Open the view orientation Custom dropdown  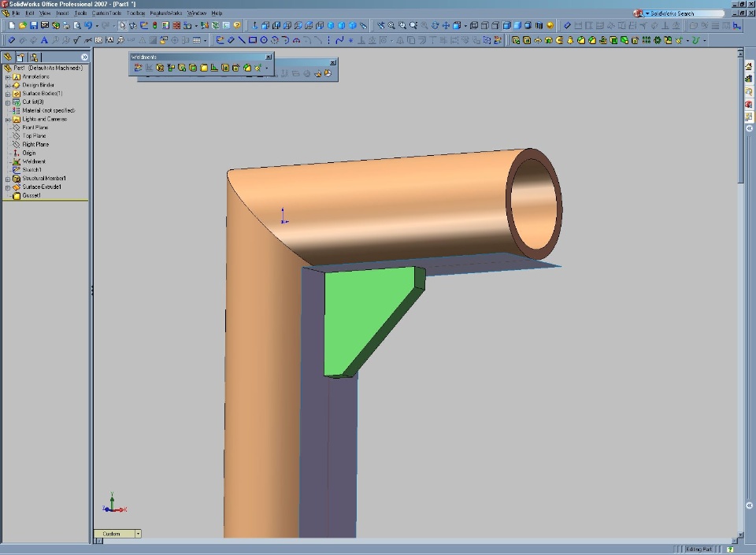point(138,534)
